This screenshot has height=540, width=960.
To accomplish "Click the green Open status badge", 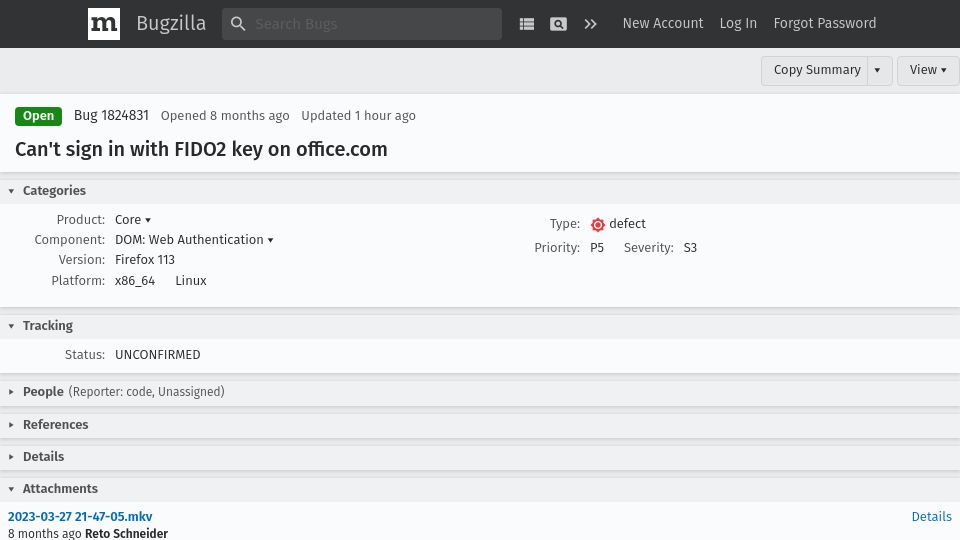I will [38, 116].
